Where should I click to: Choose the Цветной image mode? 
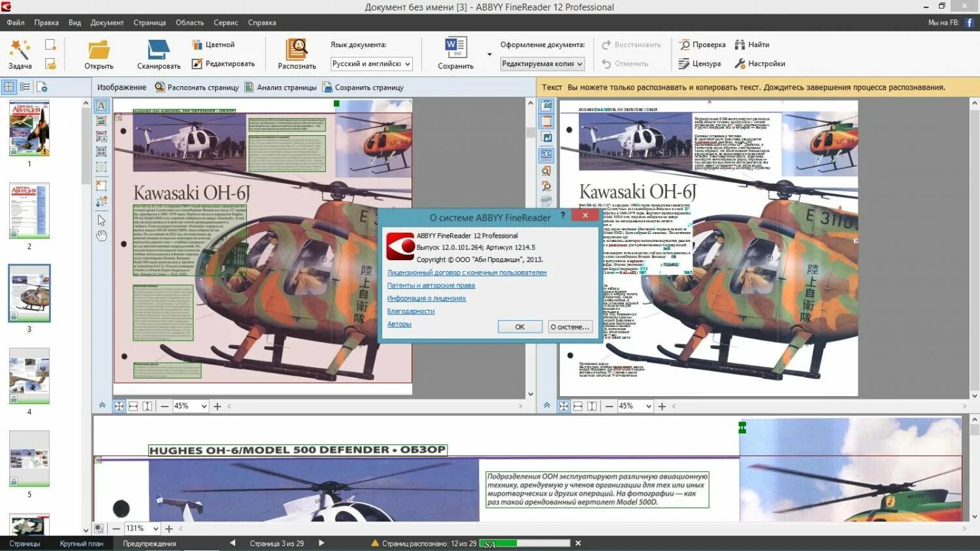[214, 44]
